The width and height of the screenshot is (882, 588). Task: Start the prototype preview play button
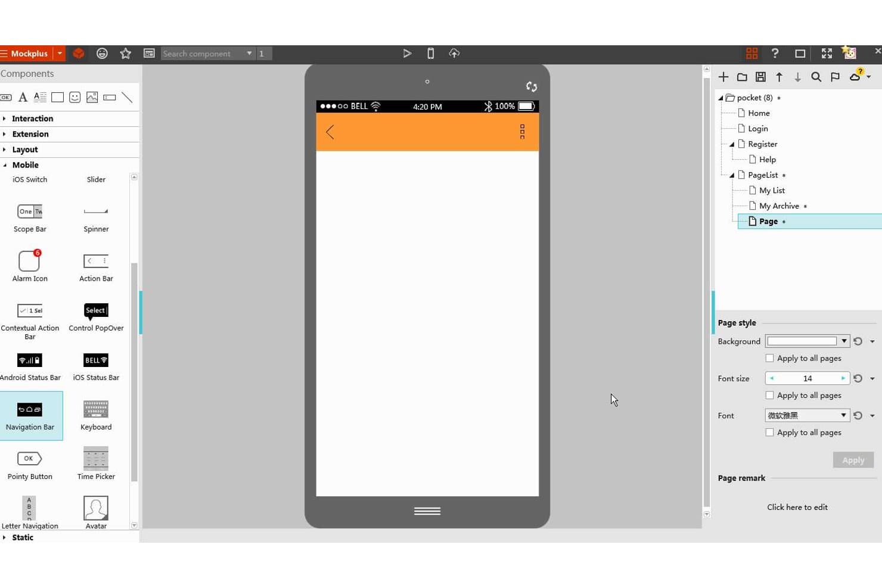(x=407, y=54)
